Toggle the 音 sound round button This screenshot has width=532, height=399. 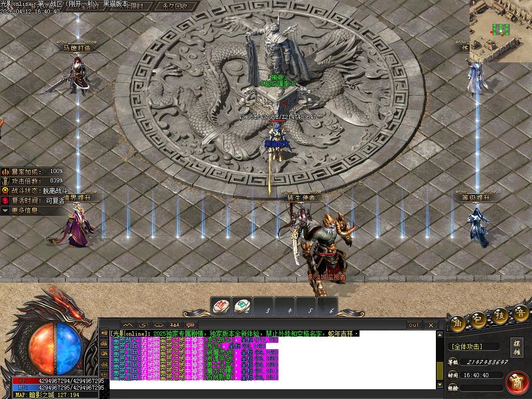[521, 313]
